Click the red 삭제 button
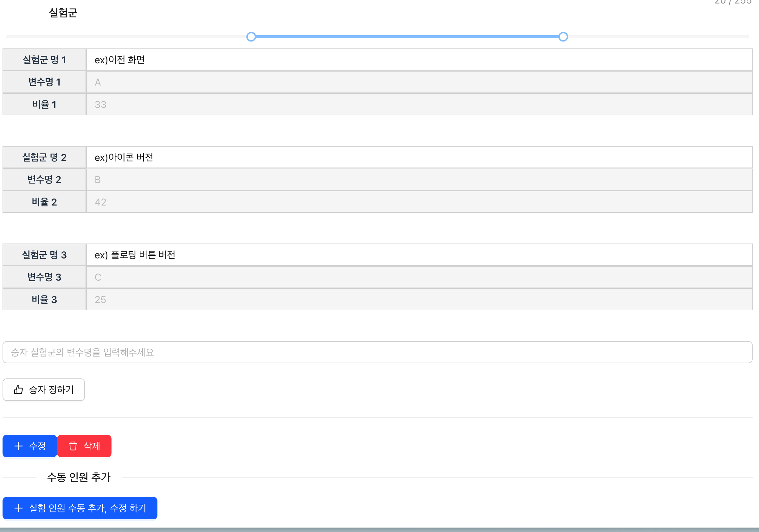The width and height of the screenshot is (759, 532). (84, 446)
